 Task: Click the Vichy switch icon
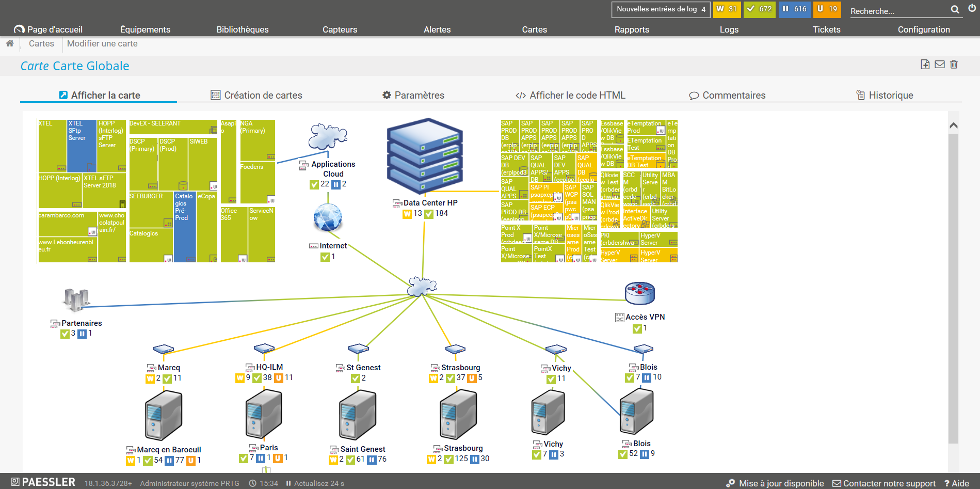pyautogui.click(x=556, y=350)
